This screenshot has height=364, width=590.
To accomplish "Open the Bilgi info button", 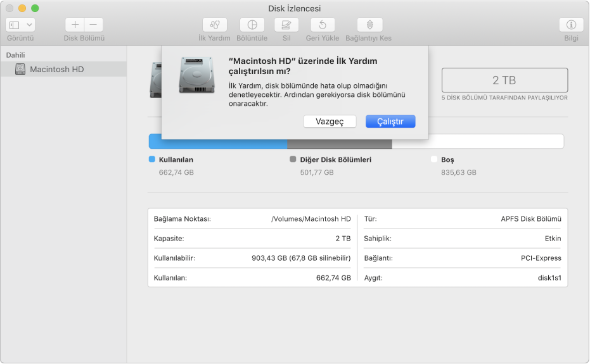I will pos(571,25).
